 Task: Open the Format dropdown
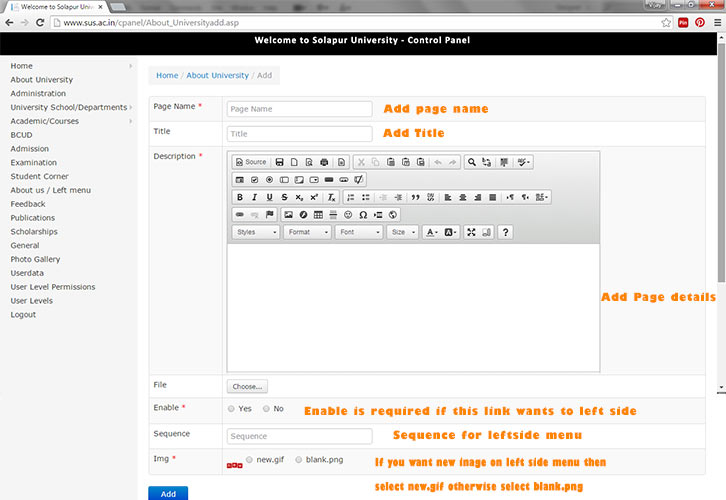307,232
